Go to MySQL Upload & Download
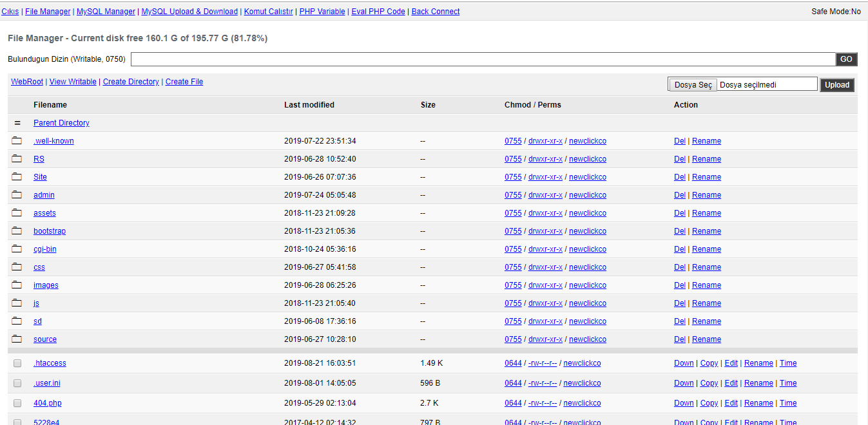 tap(189, 12)
